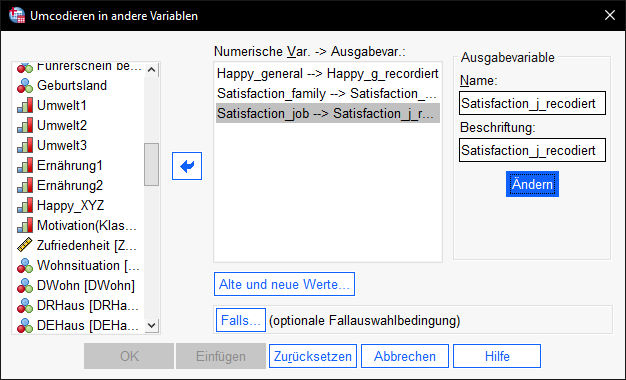Click the ordinal icon beside Happy_XYZ

[25, 205]
